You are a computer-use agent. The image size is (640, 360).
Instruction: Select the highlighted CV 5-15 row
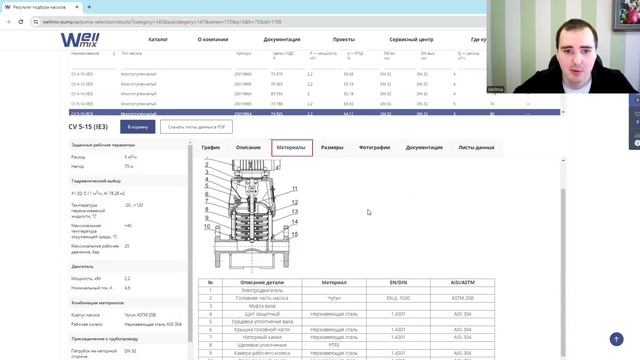click(x=314, y=113)
